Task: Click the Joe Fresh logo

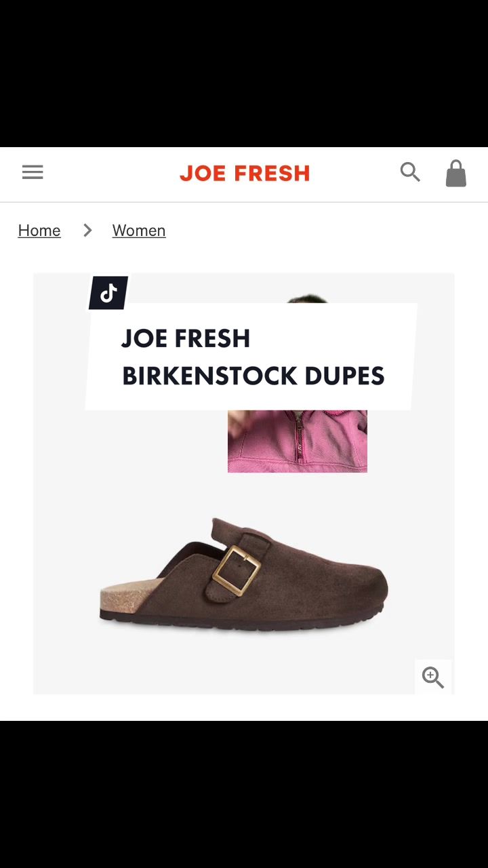Action: (x=245, y=174)
